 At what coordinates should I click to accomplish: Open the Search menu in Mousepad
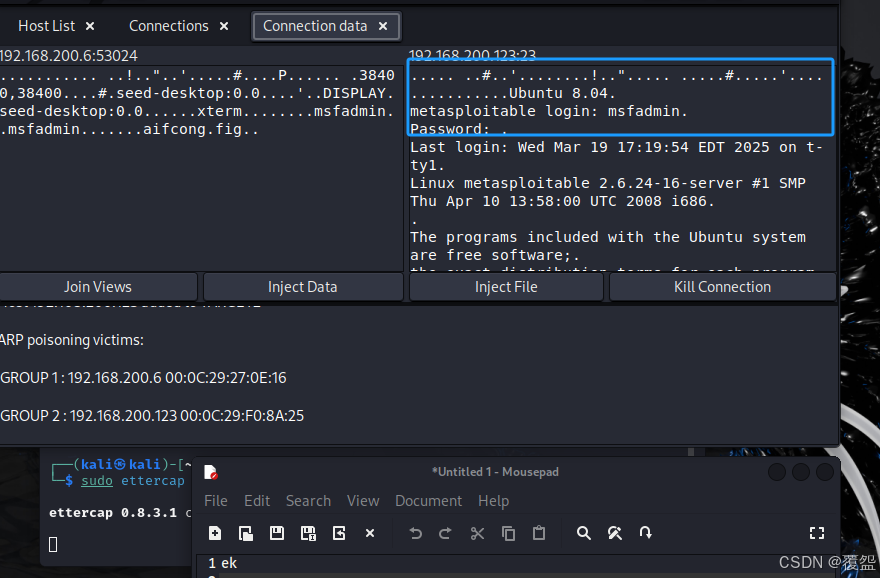pyautogui.click(x=308, y=501)
